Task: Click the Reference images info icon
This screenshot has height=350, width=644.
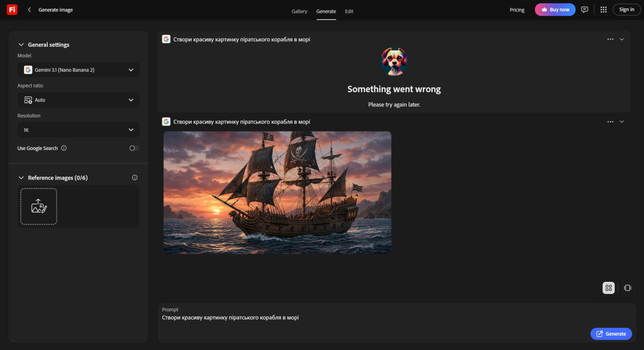Action: click(135, 178)
